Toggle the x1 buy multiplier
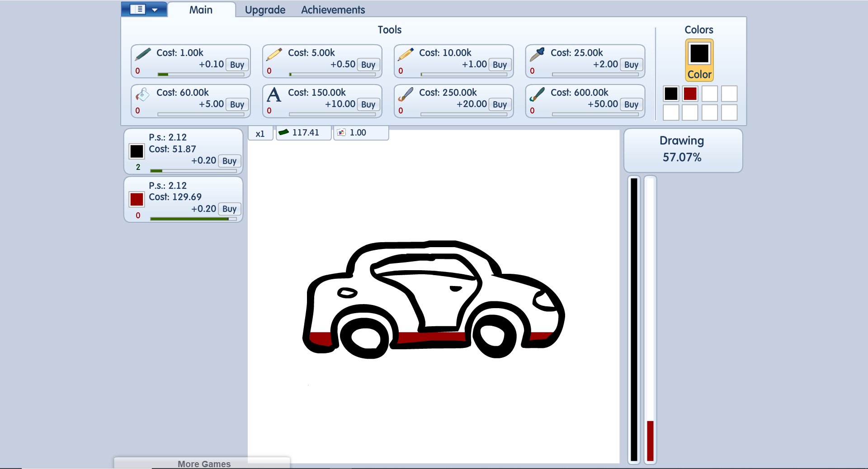 click(260, 134)
